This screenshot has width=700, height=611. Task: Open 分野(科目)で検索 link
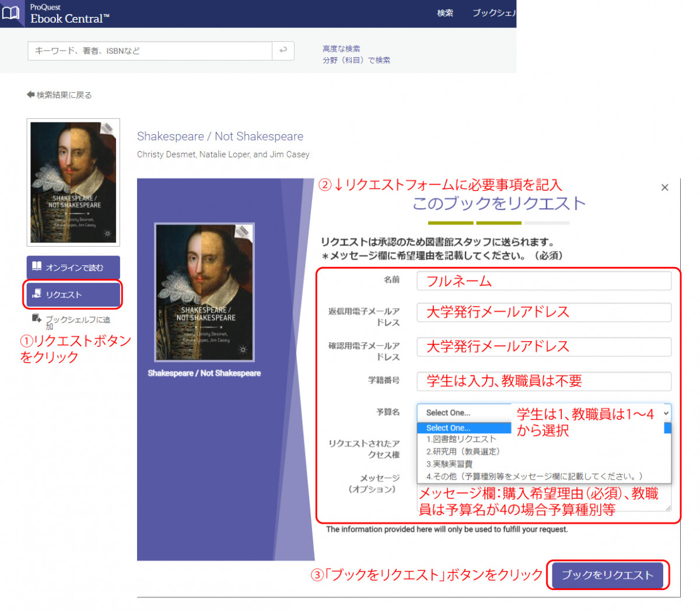[x=356, y=60]
